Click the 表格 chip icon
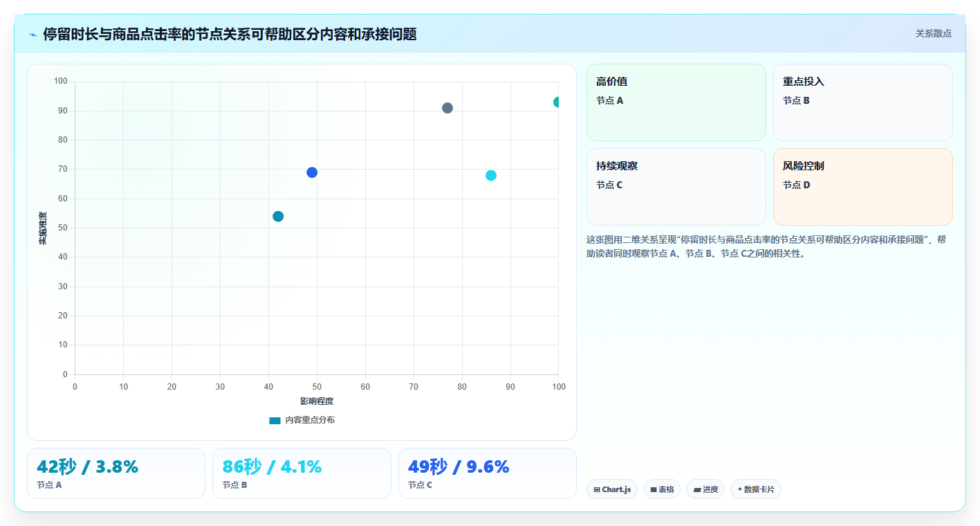980x526 pixels. (x=654, y=489)
